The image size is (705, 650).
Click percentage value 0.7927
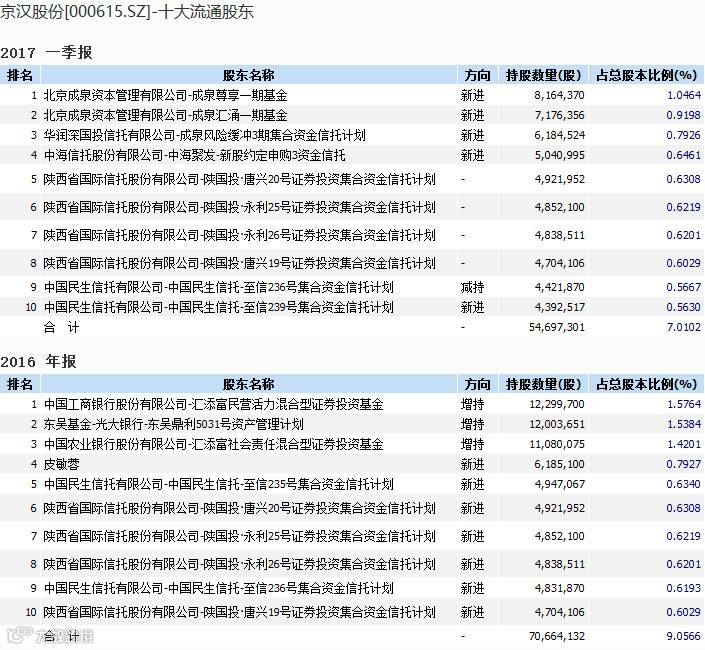click(x=683, y=464)
